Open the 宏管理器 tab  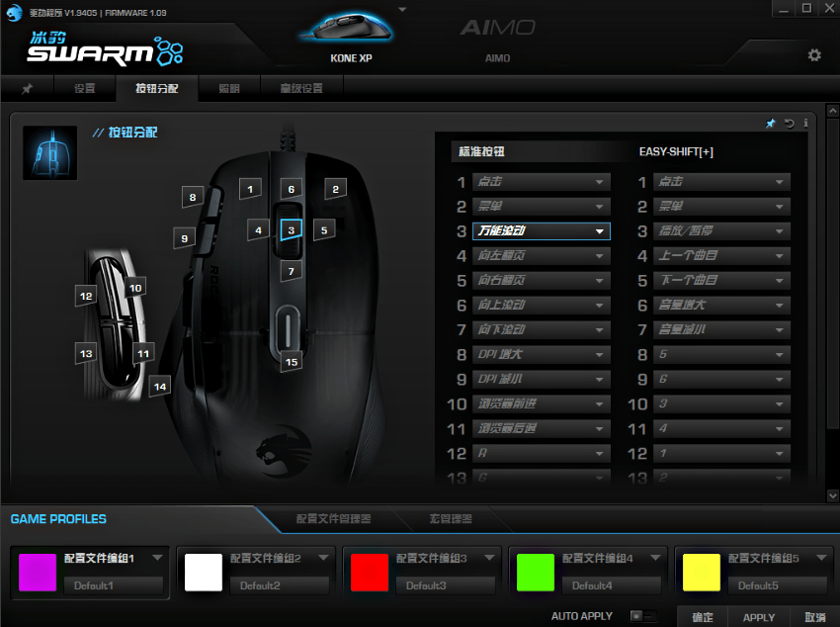(x=451, y=519)
